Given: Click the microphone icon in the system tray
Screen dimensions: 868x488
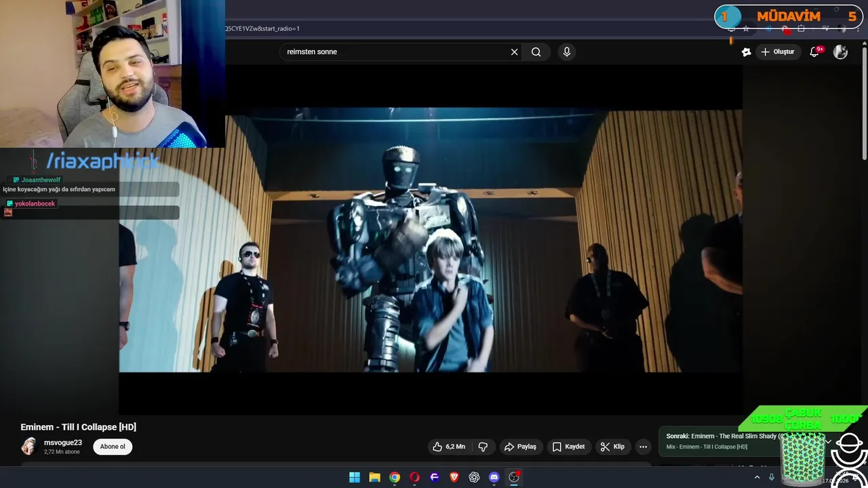Looking at the screenshot, I should tap(772, 477).
